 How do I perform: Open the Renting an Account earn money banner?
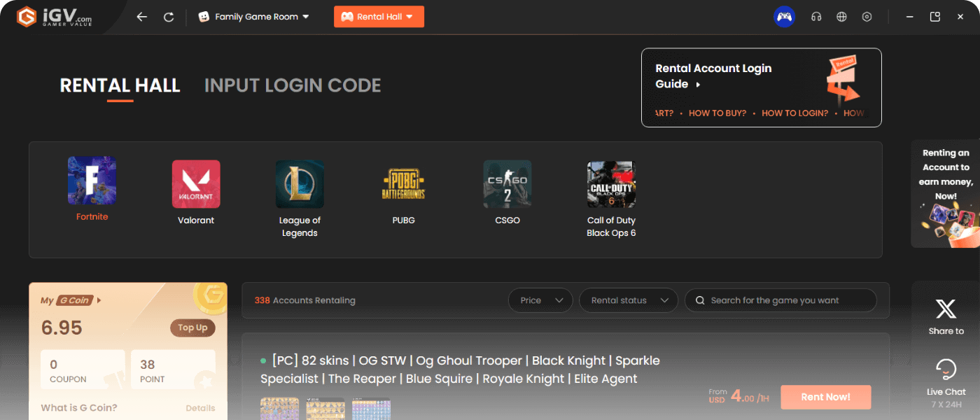coord(946,194)
